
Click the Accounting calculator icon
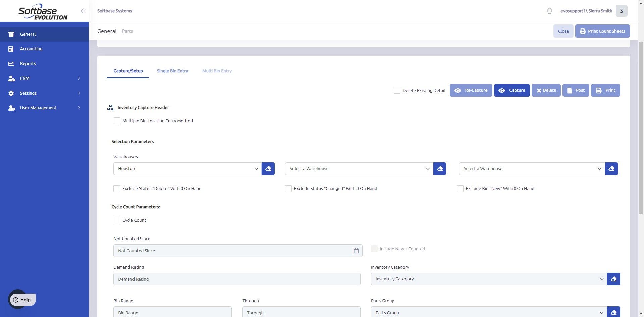[x=11, y=49]
